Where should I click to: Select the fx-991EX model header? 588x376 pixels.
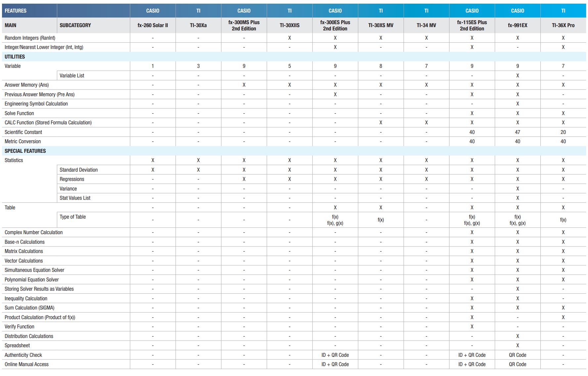(518, 25)
